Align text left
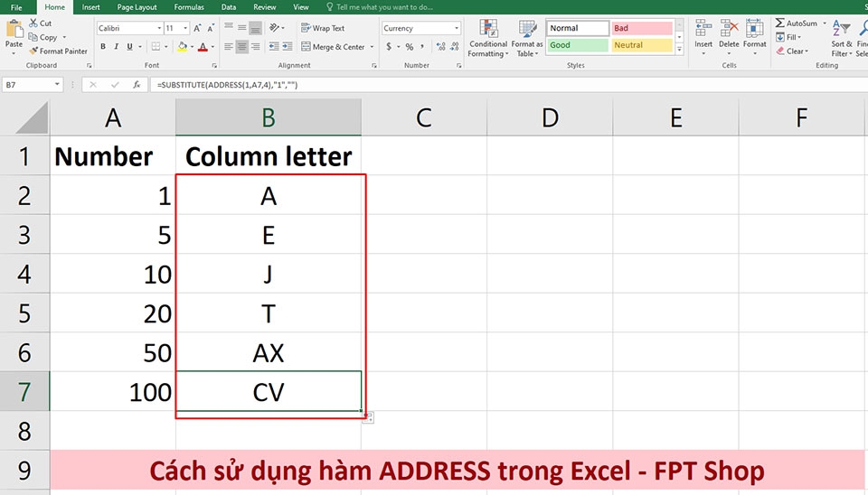Image resolution: width=868 pixels, height=495 pixels. 229,47
